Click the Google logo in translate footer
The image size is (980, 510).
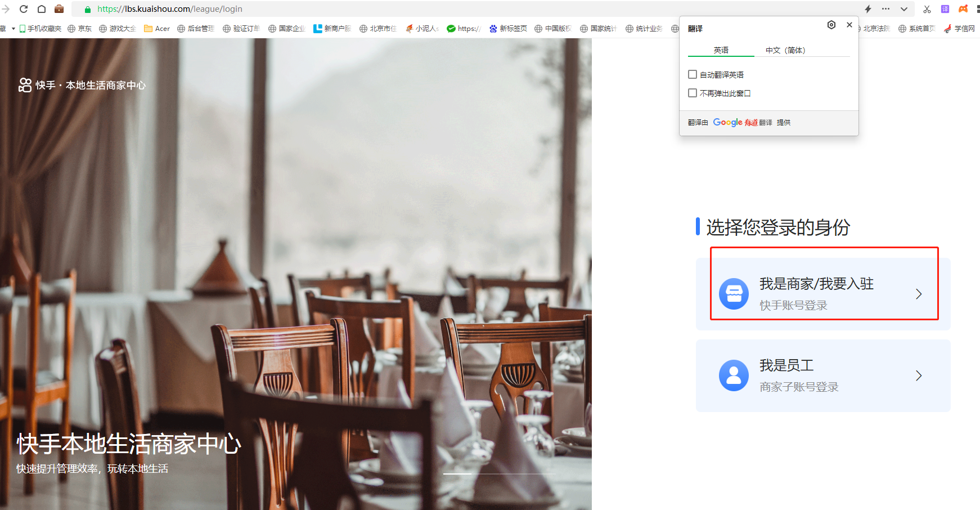click(727, 122)
